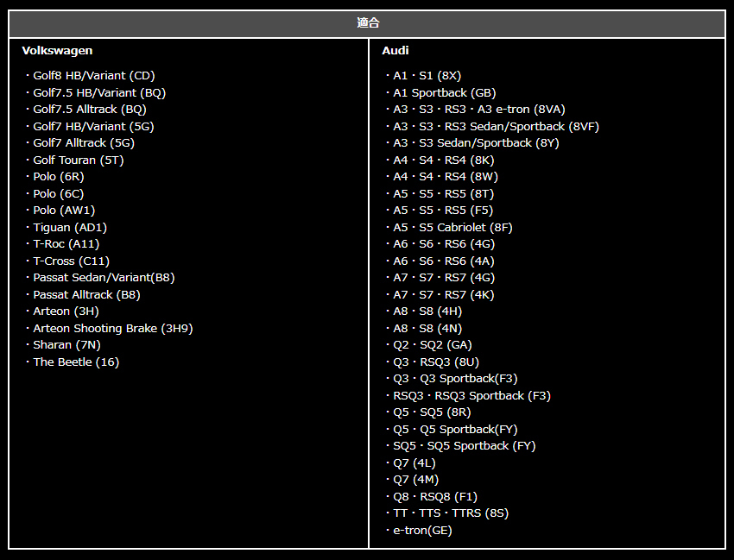Select Passat Alltrack (B8) item
The image size is (734, 560).
86,295
